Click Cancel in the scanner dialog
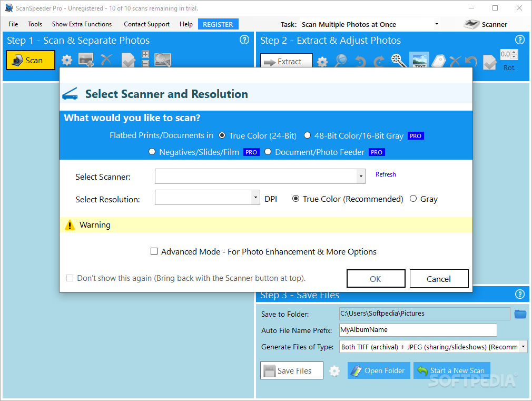The height and width of the screenshot is (401, 532). click(x=439, y=279)
